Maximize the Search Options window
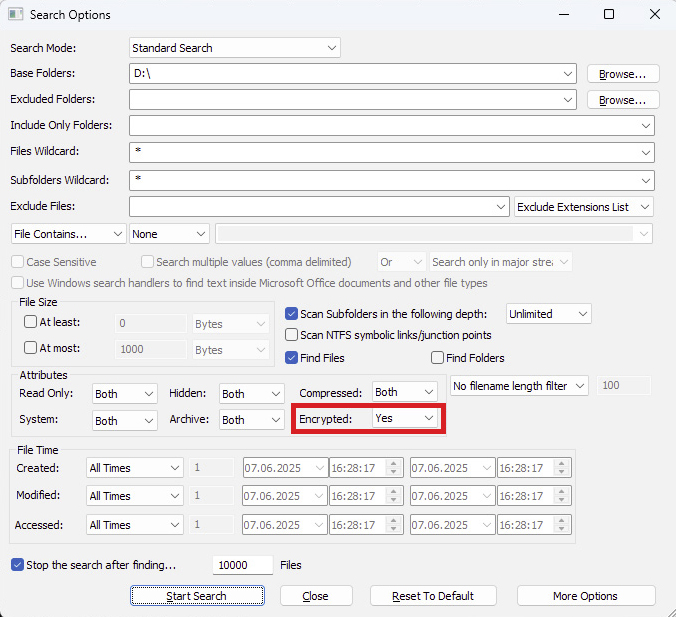The width and height of the screenshot is (676, 617). click(x=609, y=14)
